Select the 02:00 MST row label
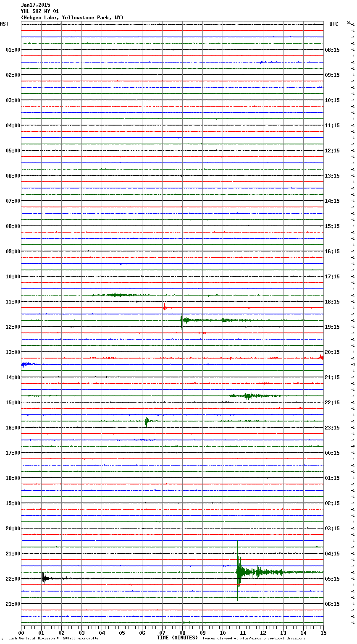 click(13, 75)
